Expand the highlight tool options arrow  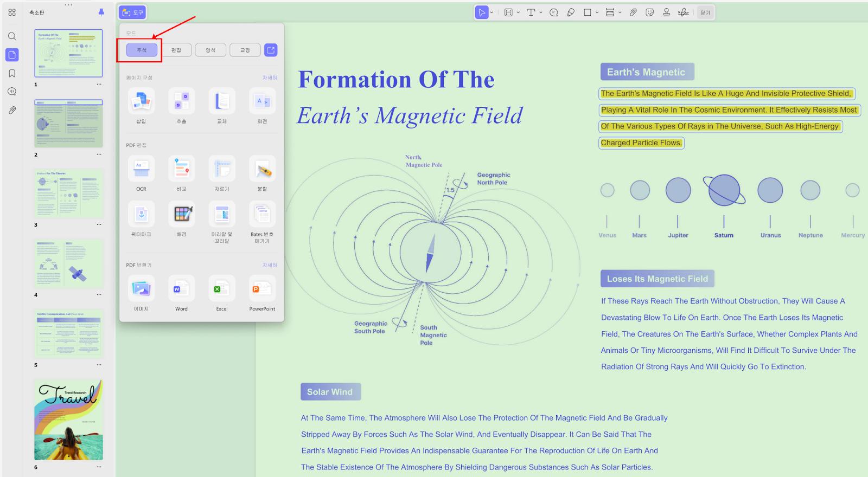(x=518, y=12)
